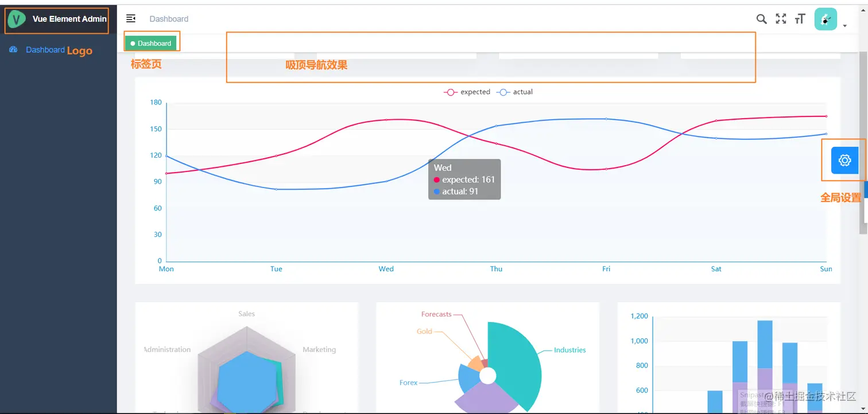The width and height of the screenshot is (868, 414).
Task: Open the global settings gear button
Action: 844,161
